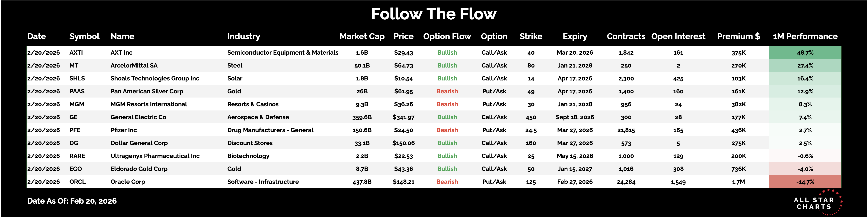The width and height of the screenshot is (868, 218).
Task: Click the ORCL ticker symbol
Action: pos(77,182)
